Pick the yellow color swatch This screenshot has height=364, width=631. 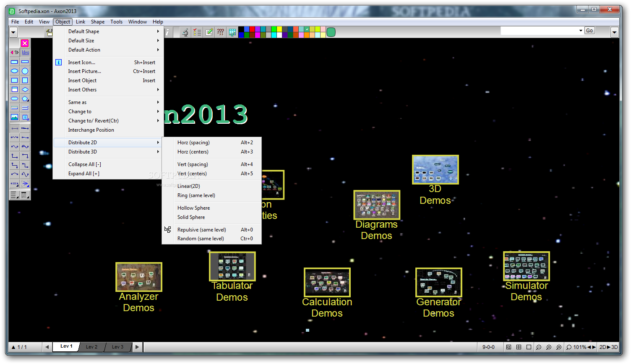(279, 29)
